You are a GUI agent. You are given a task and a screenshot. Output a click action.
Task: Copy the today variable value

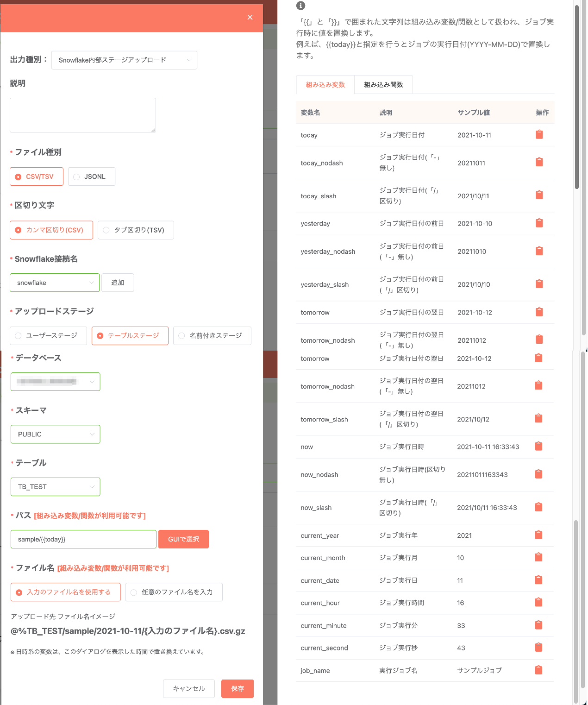point(538,135)
